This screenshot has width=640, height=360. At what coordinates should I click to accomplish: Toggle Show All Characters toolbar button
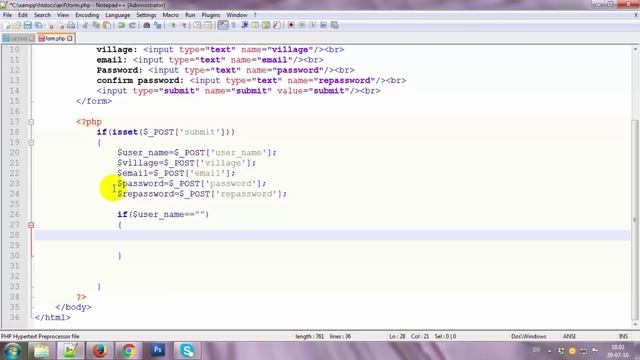(x=233, y=25)
